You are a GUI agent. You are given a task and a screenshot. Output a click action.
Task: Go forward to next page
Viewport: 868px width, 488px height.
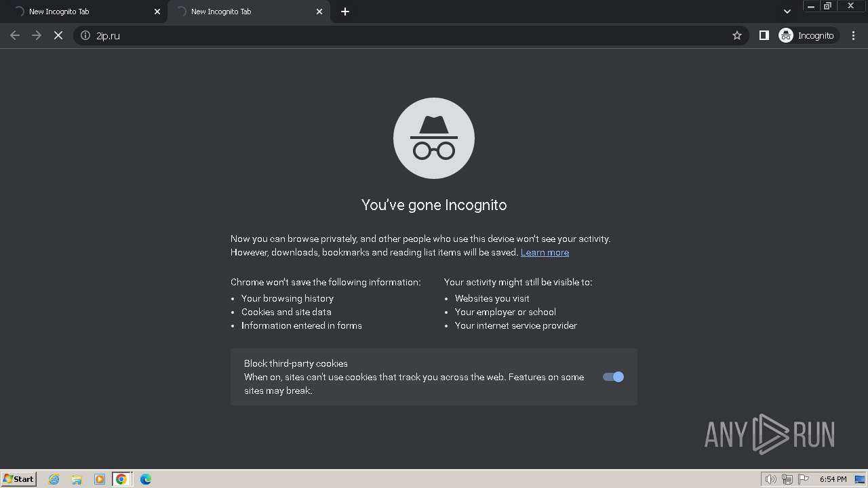(x=37, y=35)
